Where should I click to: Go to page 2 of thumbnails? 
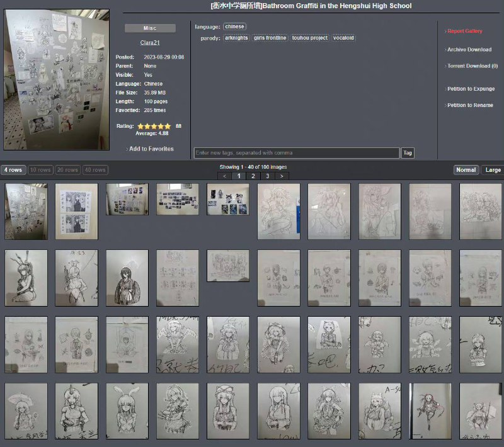coord(253,176)
